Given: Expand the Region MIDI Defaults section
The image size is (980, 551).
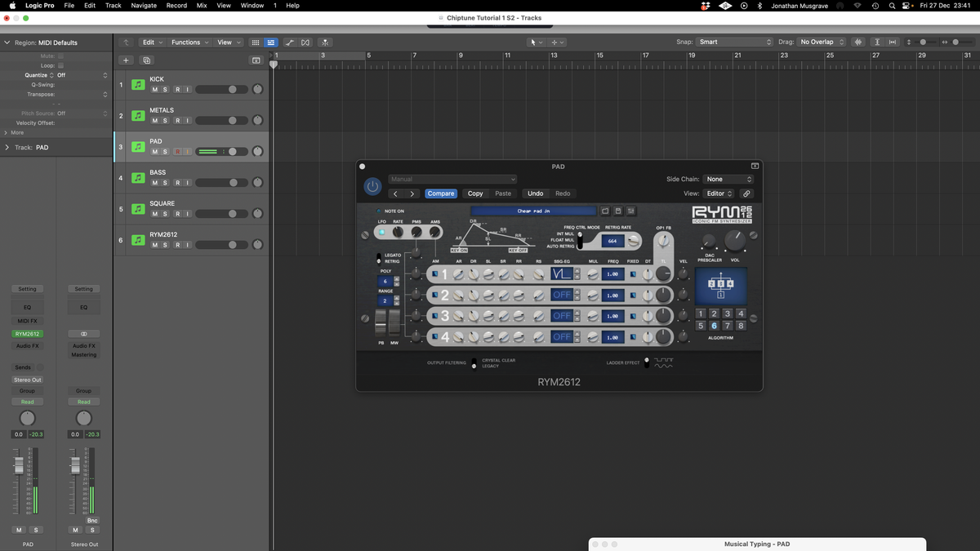Looking at the screenshot, I should coord(7,42).
